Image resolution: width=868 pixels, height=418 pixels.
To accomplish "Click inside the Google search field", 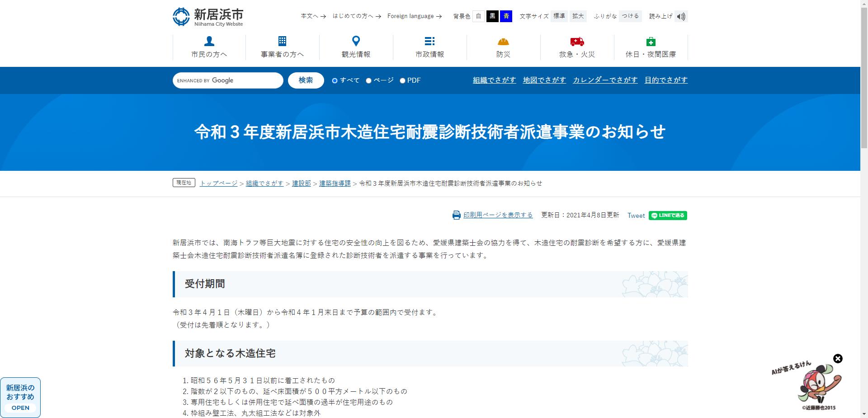I will [227, 80].
